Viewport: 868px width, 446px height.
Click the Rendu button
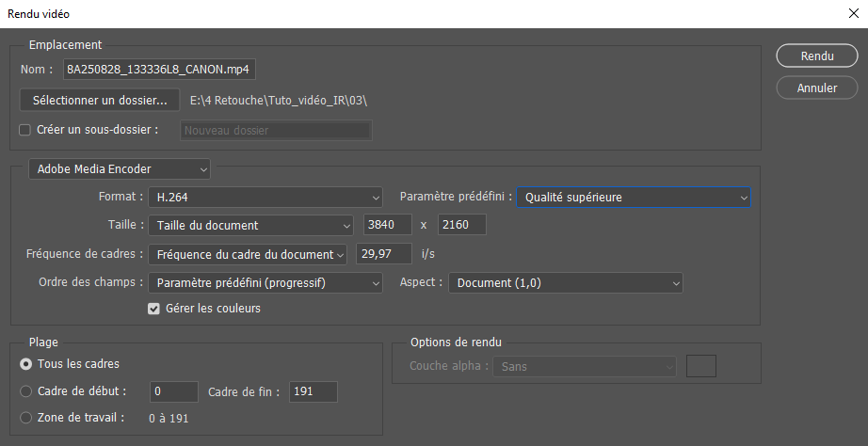(x=816, y=56)
